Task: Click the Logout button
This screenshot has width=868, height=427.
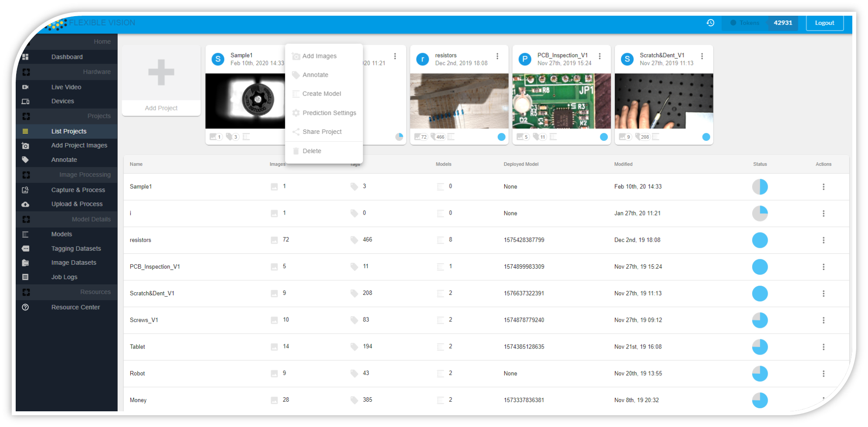Action: tap(824, 23)
